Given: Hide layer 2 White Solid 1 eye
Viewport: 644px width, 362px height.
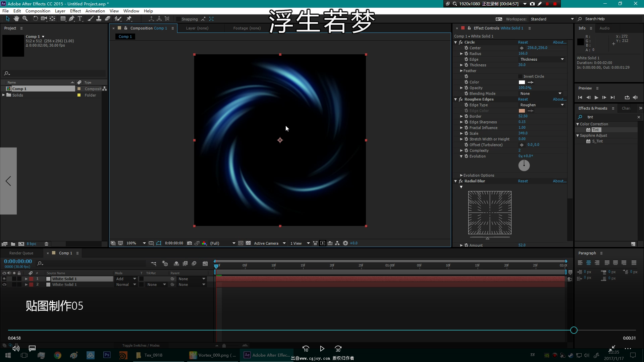Looking at the screenshot, I should [4, 285].
